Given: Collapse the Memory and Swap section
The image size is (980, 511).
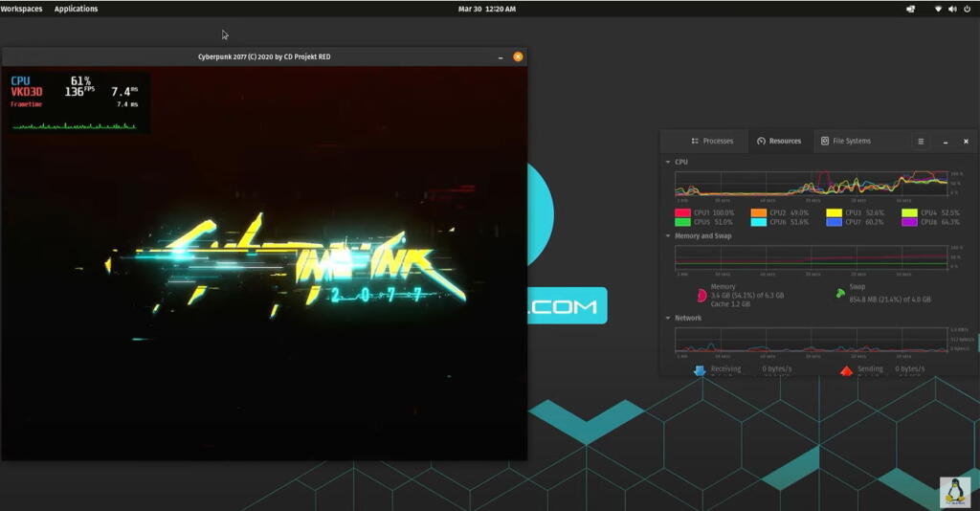Looking at the screenshot, I should click(x=668, y=236).
